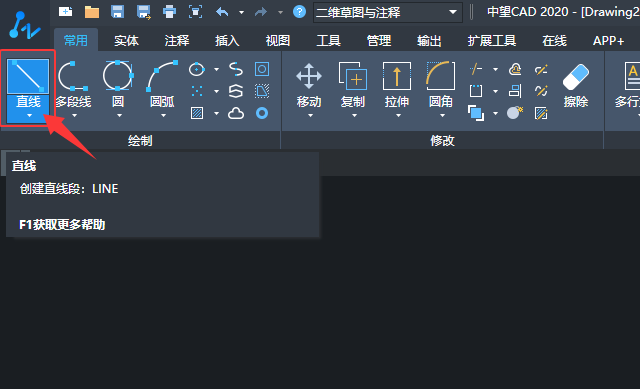
Task: Redo the last undone action
Action: [x=261, y=12]
